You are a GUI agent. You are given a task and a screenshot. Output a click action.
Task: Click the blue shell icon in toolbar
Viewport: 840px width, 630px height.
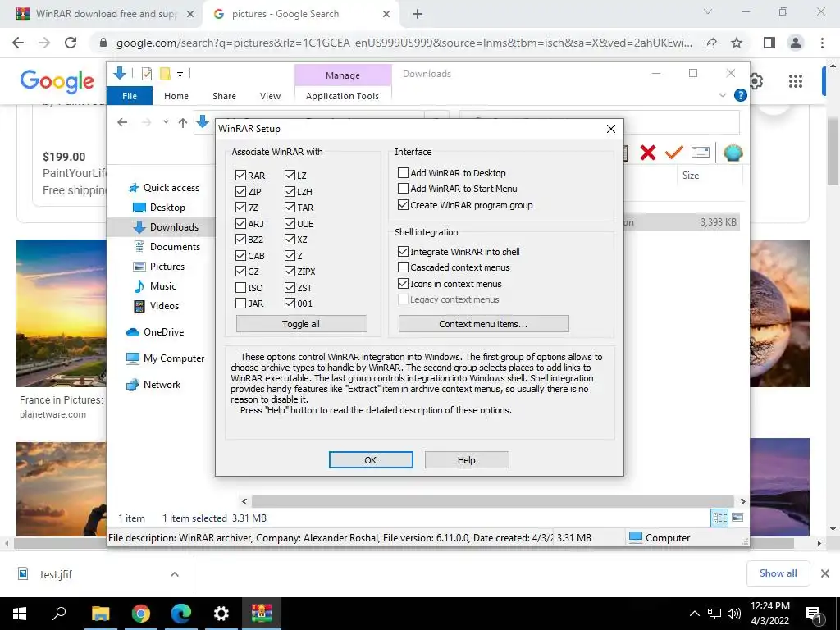tap(733, 153)
